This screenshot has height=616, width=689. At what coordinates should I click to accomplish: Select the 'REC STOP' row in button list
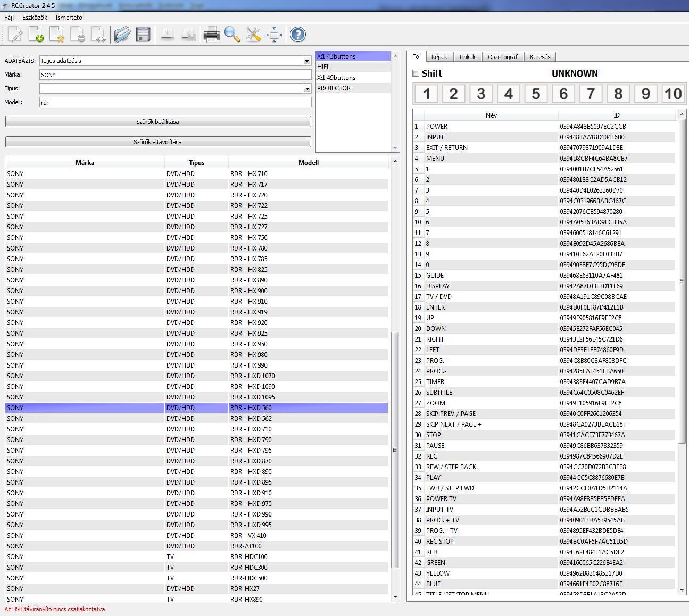point(544,542)
